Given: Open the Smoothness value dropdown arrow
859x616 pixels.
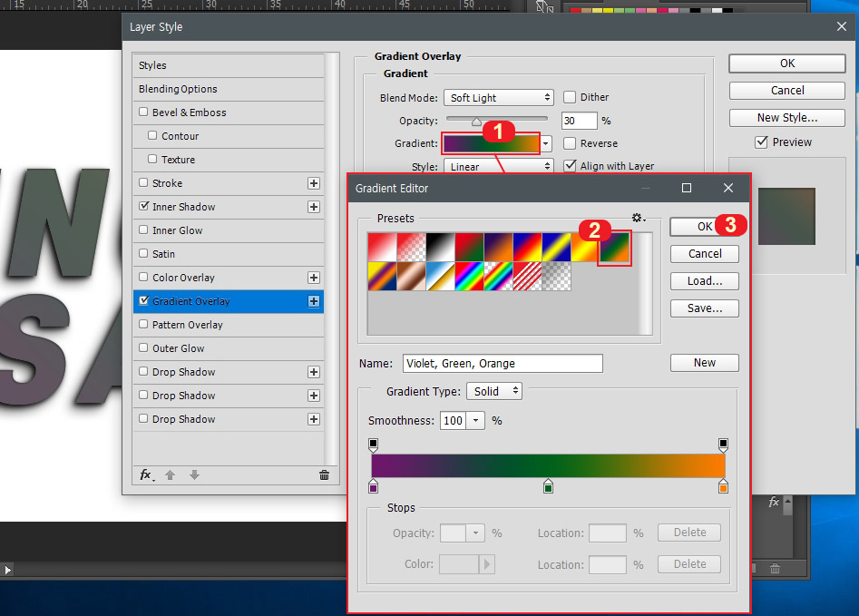Looking at the screenshot, I should pos(475,421).
